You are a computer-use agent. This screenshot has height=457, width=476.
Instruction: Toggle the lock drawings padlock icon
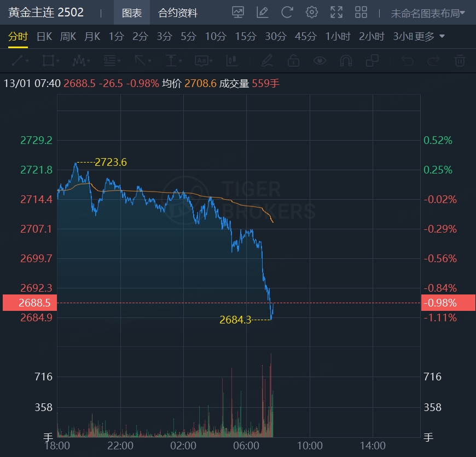tap(293, 60)
